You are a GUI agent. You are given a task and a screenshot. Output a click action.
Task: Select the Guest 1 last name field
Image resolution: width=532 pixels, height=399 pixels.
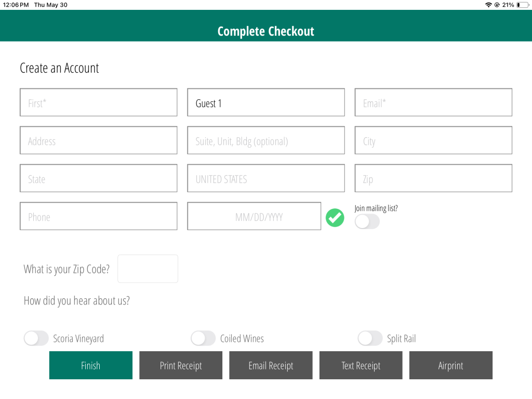click(x=265, y=103)
